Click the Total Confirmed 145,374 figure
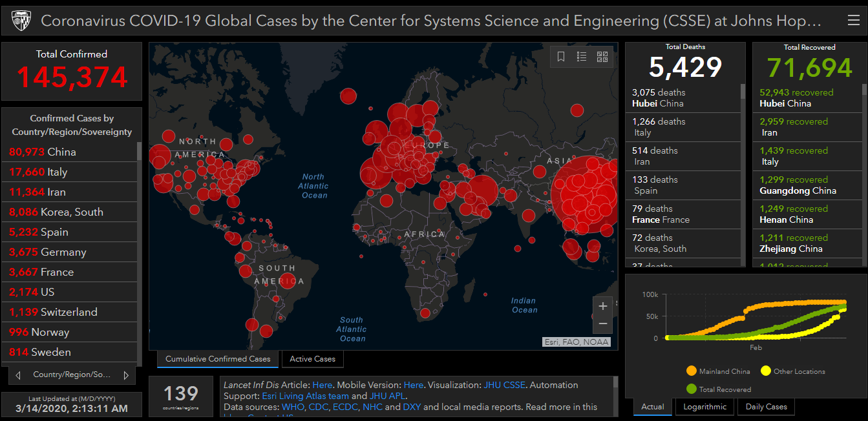 pos(72,77)
